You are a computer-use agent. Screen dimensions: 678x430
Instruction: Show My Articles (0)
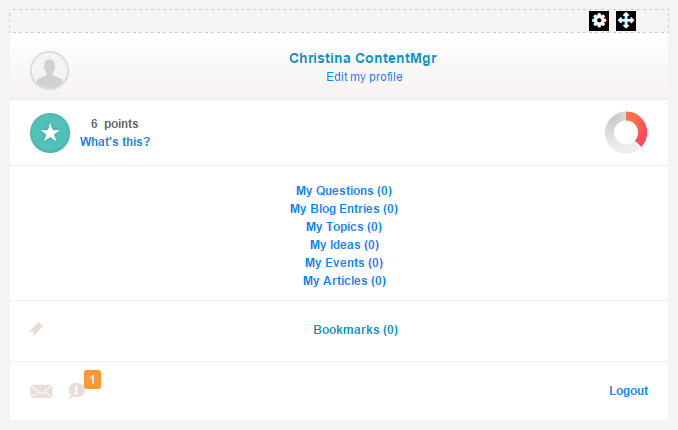344,281
